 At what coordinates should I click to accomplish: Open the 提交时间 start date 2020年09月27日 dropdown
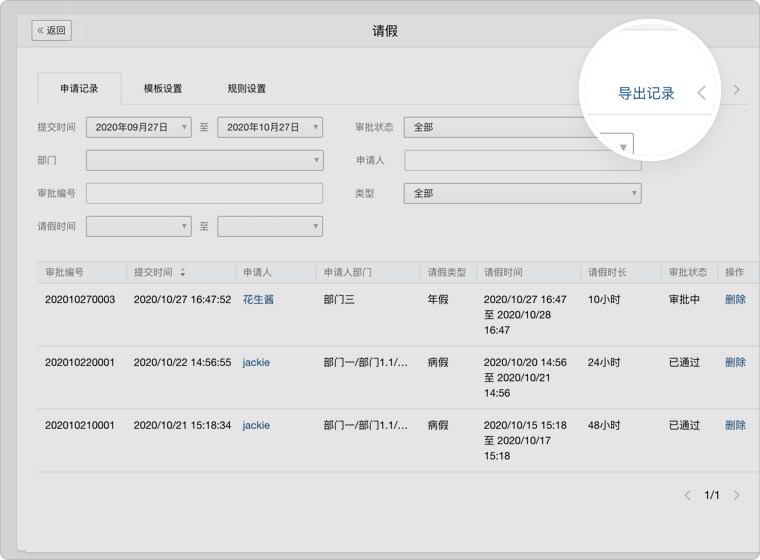(x=139, y=127)
